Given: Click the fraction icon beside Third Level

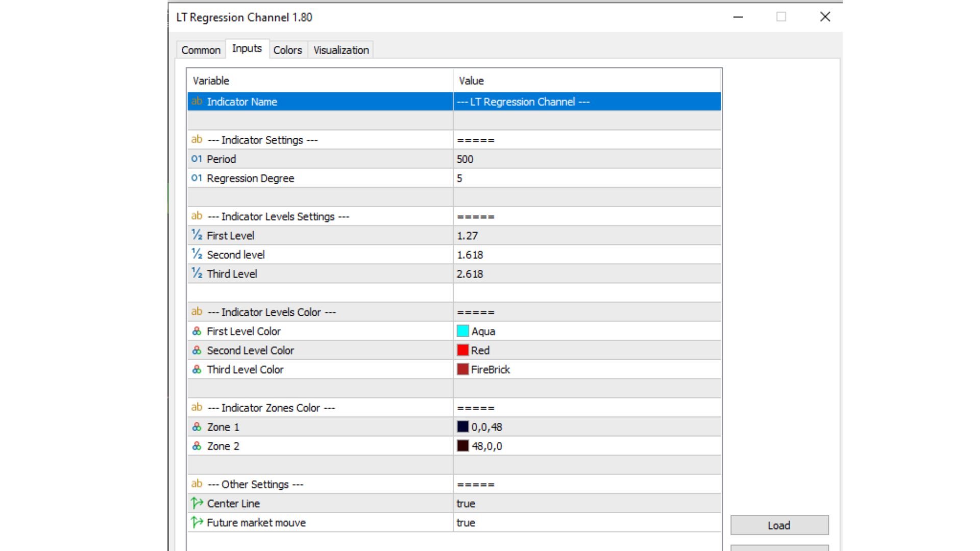Looking at the screenshot, I should click(197, 273).
